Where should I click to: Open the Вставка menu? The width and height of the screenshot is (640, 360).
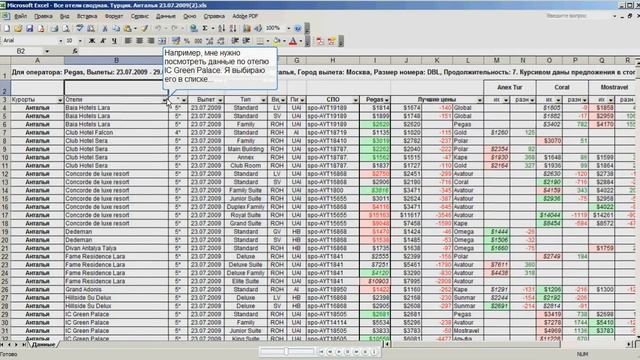coord(87,16)
